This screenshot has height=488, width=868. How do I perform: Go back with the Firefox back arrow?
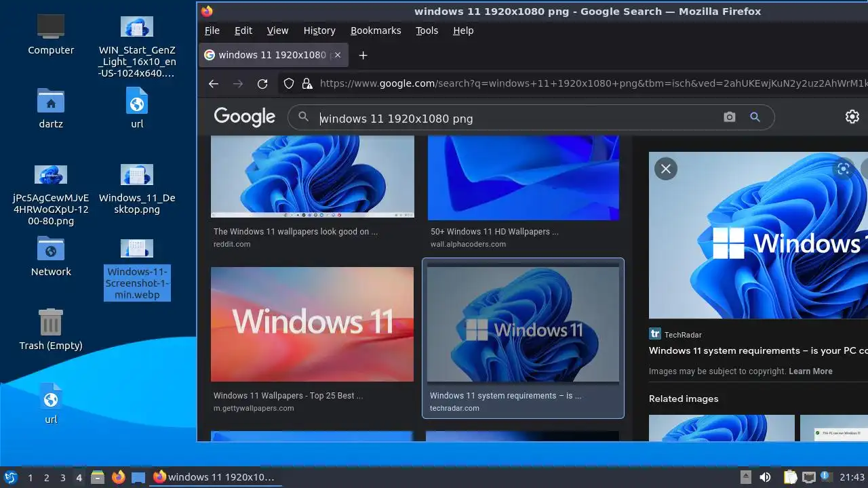click(x=214, y=83)
